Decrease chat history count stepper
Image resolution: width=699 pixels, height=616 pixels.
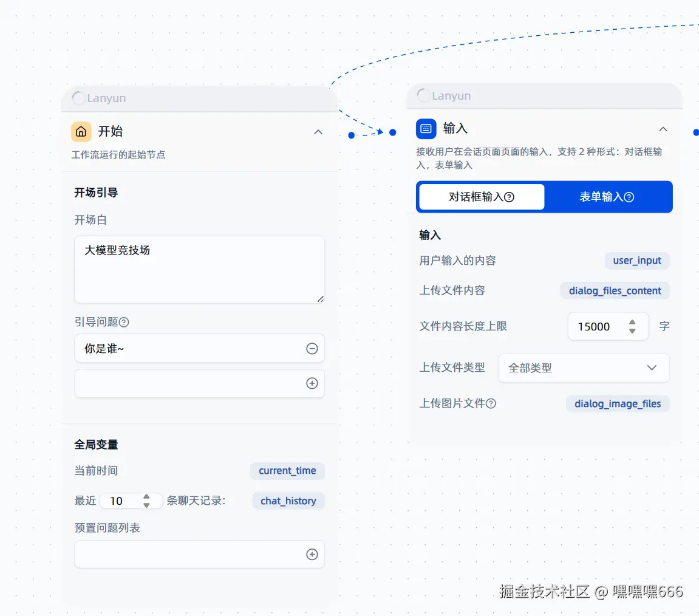point(147,505)
